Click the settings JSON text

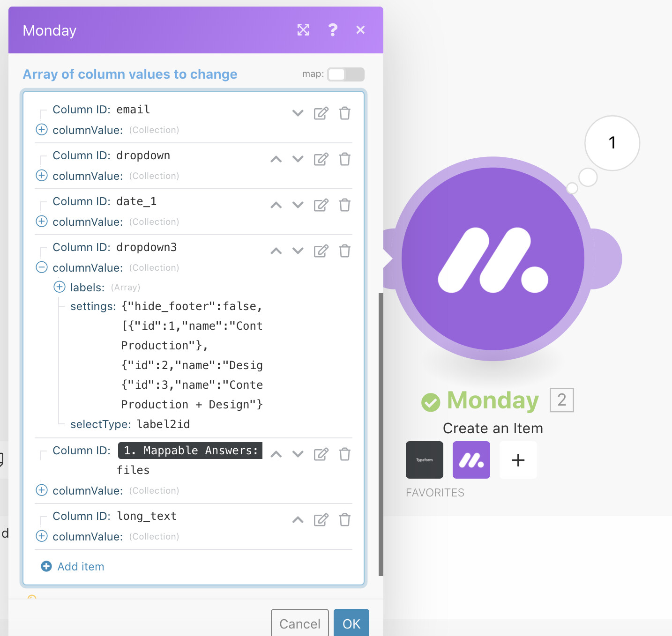pyautogui.click(x=192, y=355)
